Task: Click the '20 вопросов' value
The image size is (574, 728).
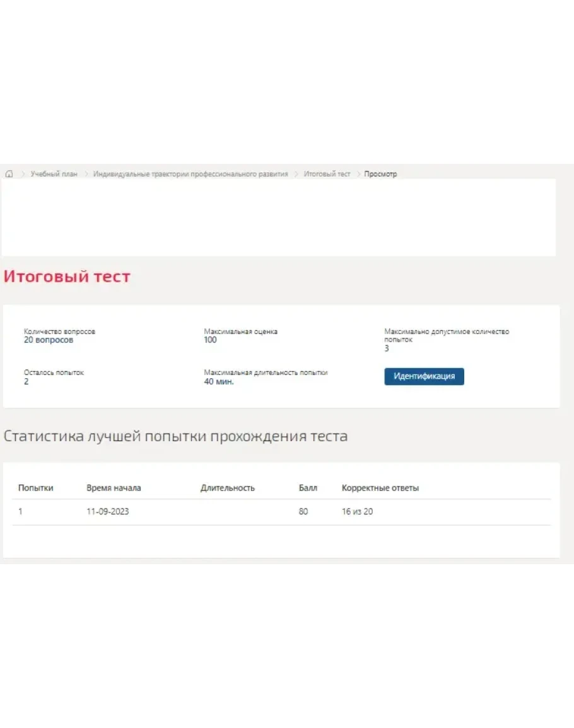Action: (x=49, y=340)
